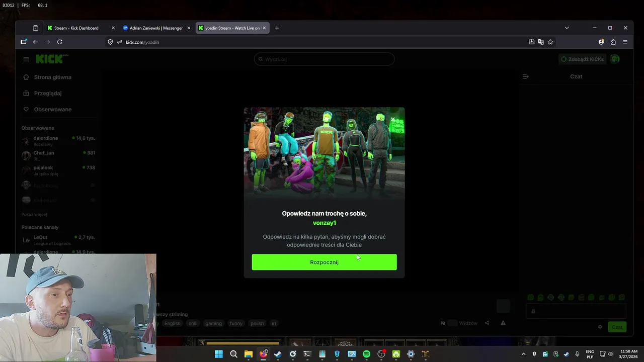Viewport: 644px width, 362px height.
Task: Open the list all tabs dropdown
Action: (x=567, y=28)
